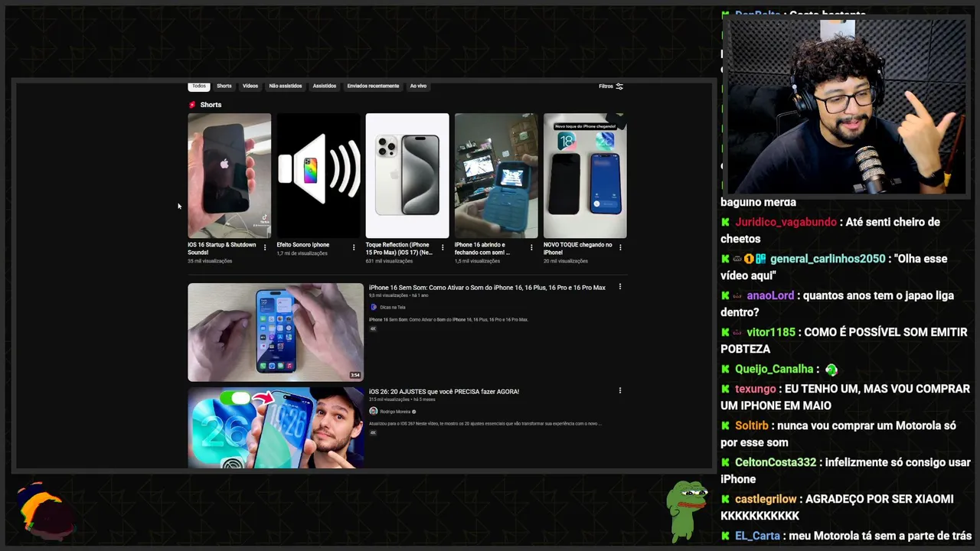The height and width of the screenshot is (551, 980).
Task: Select the Ao vivo filter chip
Action: (x=418, y=86)
